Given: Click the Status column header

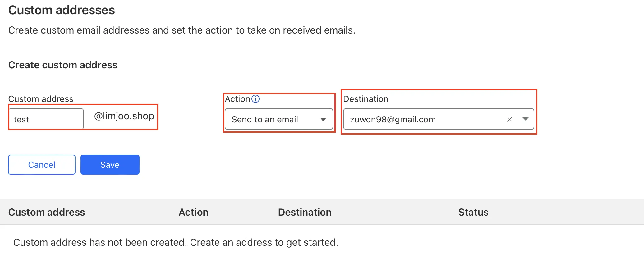Looking at the screenshot, I should click(473, 212).
